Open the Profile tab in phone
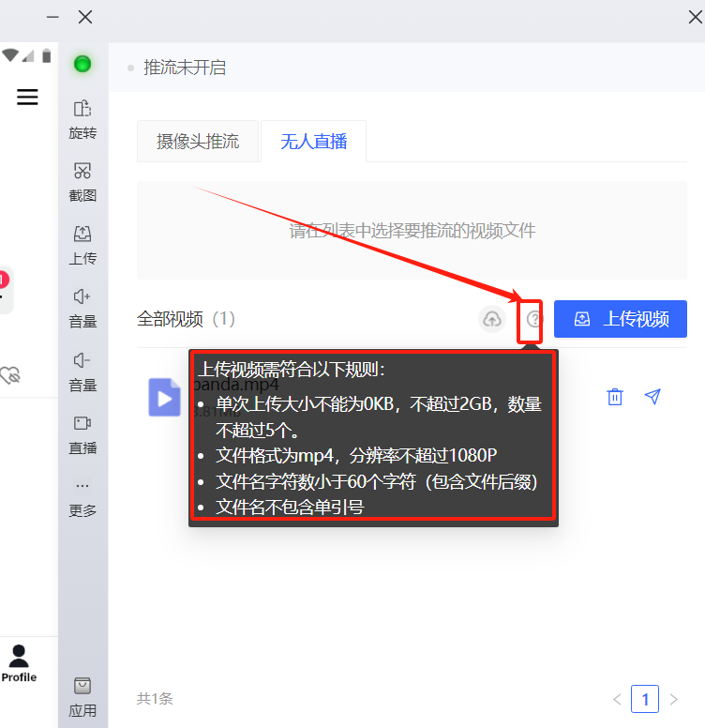 (x=19, y=663)
